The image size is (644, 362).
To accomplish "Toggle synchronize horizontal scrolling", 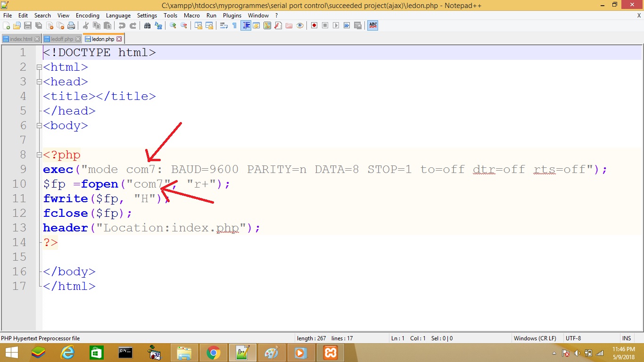I will [210, 25].
